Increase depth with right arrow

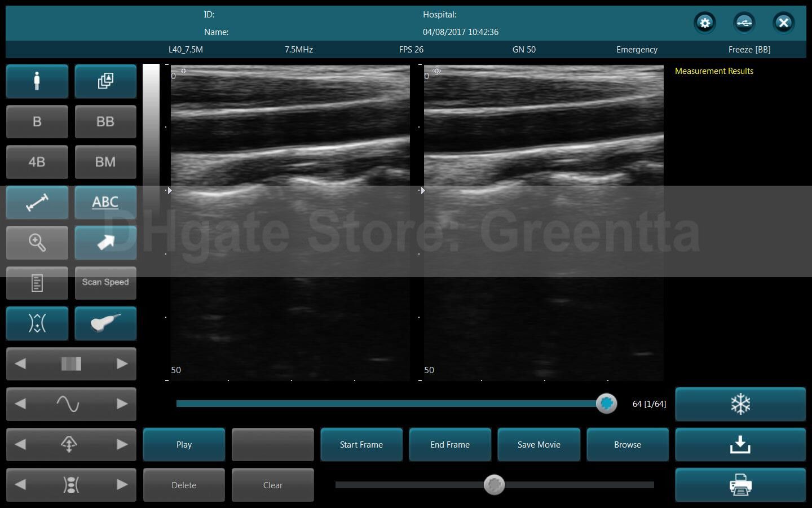pyautogui.click(x=122, y=445)
